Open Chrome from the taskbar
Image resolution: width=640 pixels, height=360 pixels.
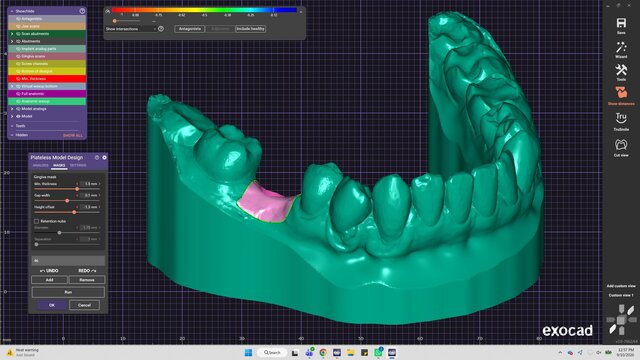coord(323,352)
